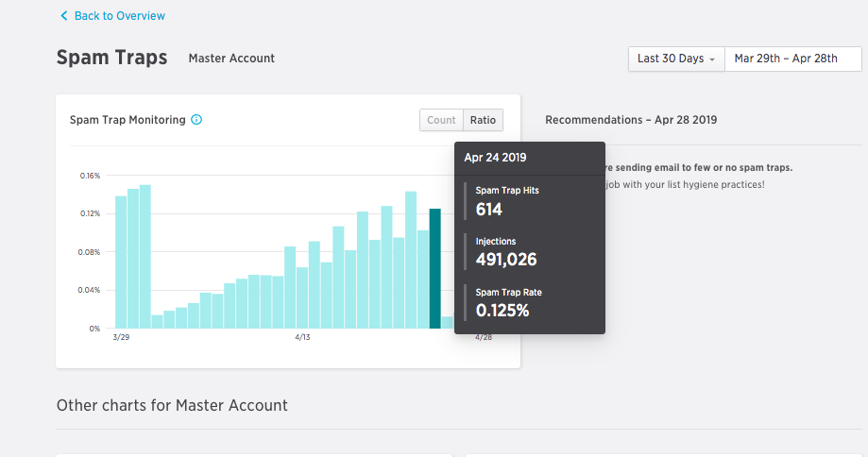This screenshot has width=868, height=457.
Task: Click the Back to Overview chevron arrow
Action: pos(63,16)
